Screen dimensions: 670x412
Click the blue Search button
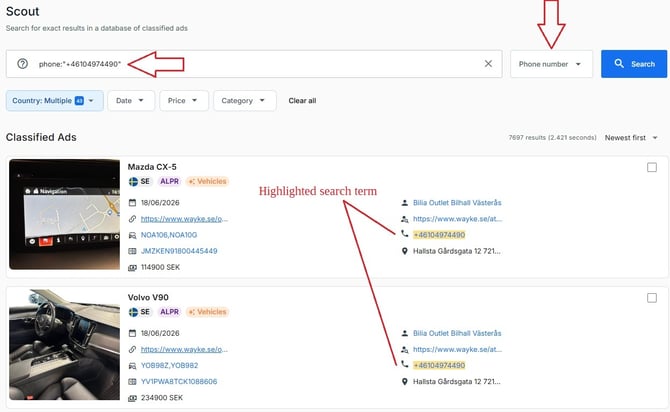pyautogui.click(x=634, y=64)
